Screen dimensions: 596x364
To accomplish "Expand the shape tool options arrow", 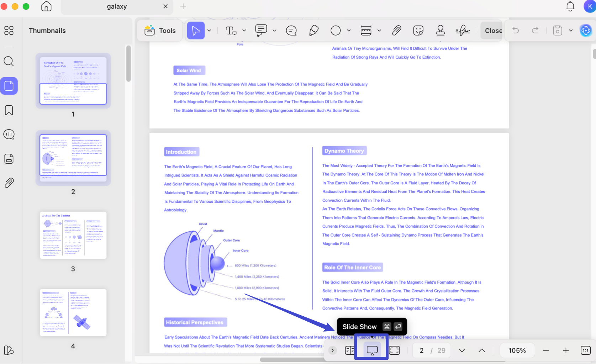I will [x=349, y=31].
